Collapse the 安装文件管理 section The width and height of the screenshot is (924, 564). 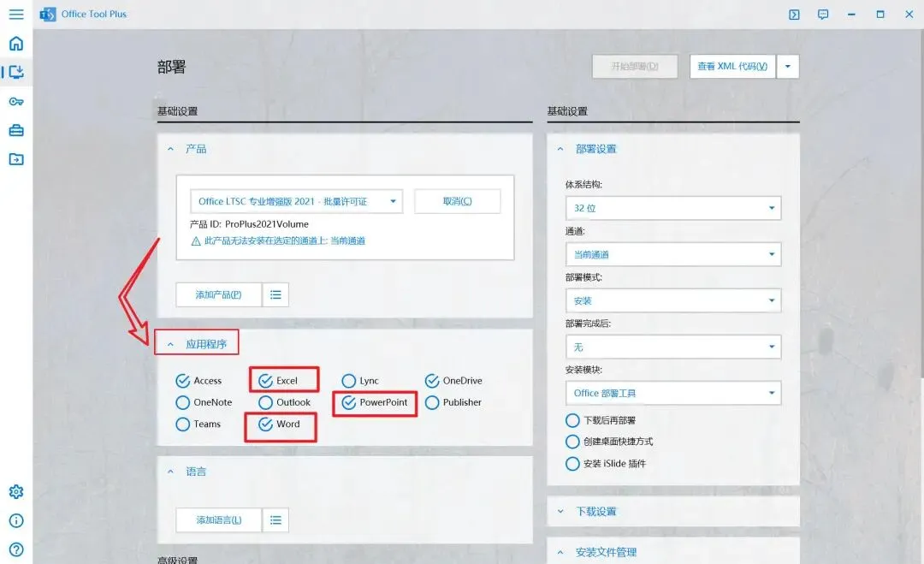[560, 552]
